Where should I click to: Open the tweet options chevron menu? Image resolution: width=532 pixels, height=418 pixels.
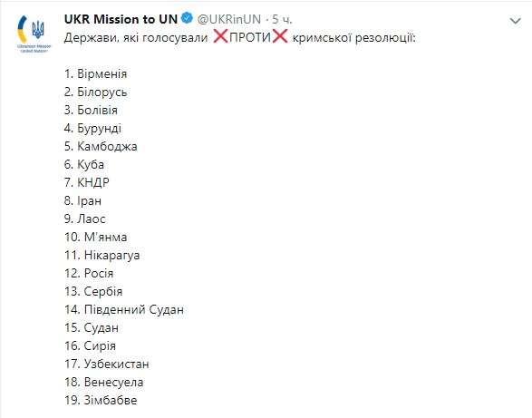click(x=515, y=21)
